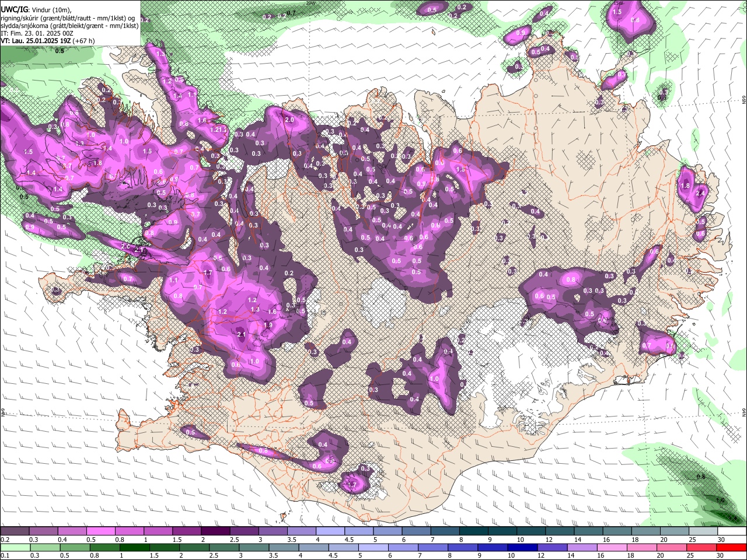The image size is (747, 560).
Task: Select upper legend swatch between 1 and 1.5
Action: point(158,531)
